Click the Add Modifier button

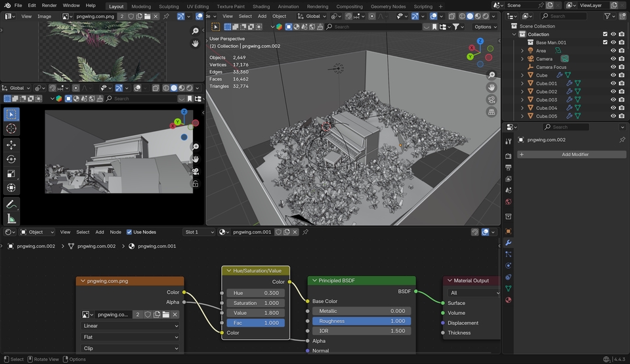pyautogui.click(x=572, y=155)
